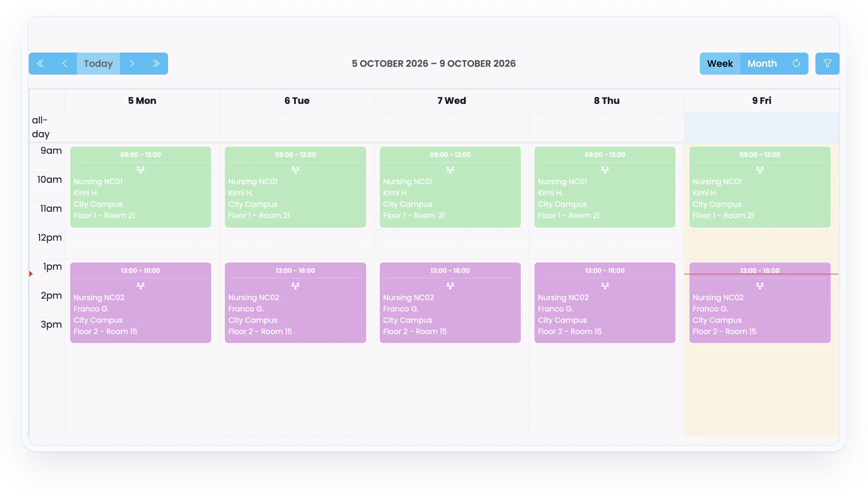Click the group icon on Thursday NC01 event
Image resolution: width=868 pixels, height=490 pixels.
point(605,170)
